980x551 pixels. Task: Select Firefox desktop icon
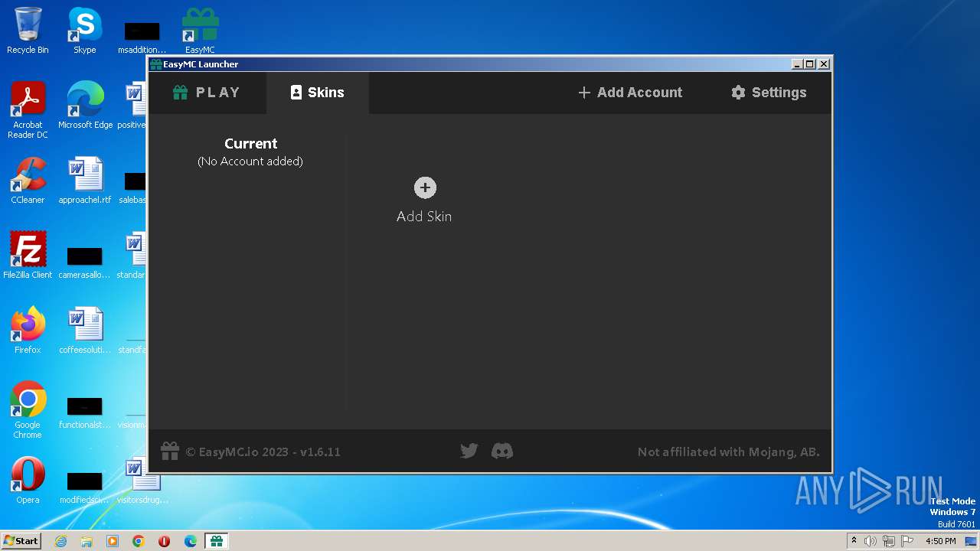click(28, 331)
